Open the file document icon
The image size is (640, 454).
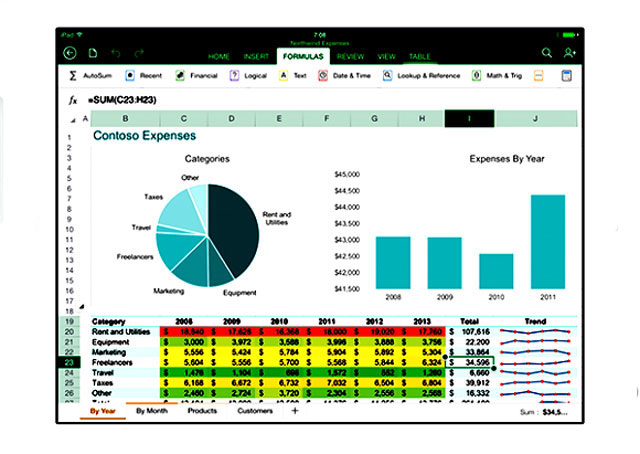click(93, 53)
